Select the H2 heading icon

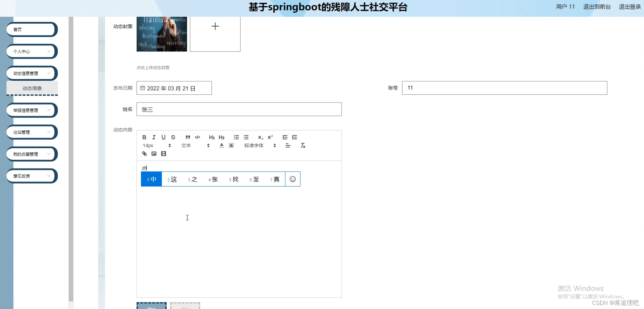point(221,137)
